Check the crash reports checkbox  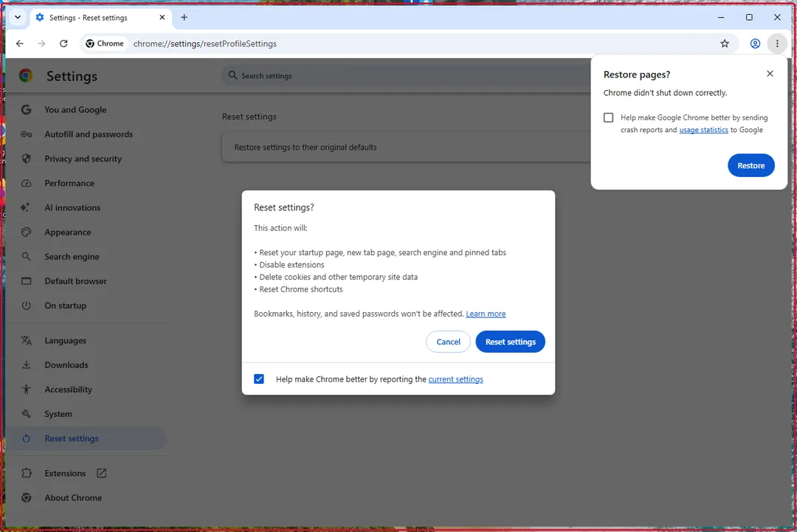point(608,117)
